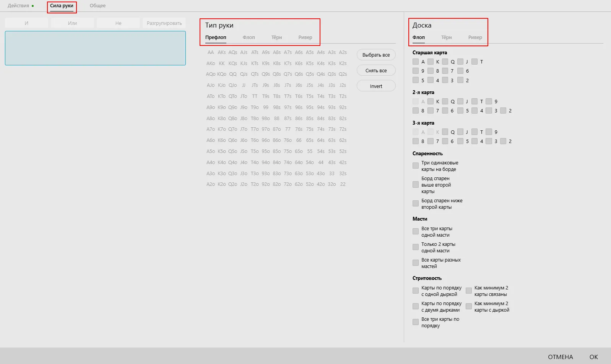Open Ривер tab under Тип руки
Screen dimensions: 611x364
pos(305,37)
